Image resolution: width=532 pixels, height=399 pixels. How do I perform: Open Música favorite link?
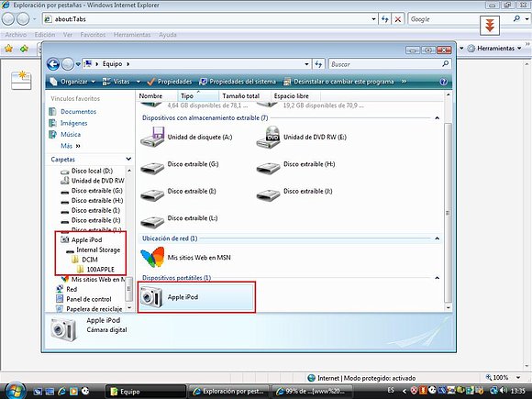click(71, 134)
